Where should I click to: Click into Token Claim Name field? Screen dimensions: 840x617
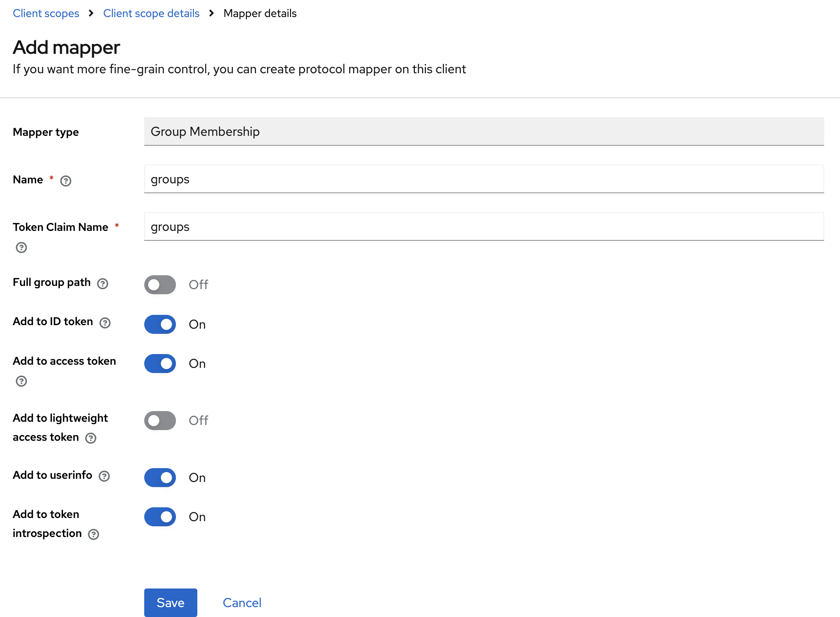483,227
